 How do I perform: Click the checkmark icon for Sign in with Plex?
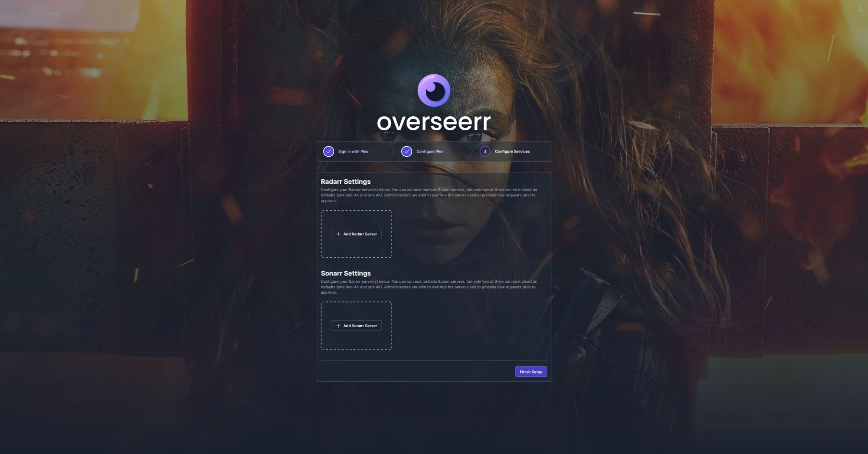click(x=328, y=151)
